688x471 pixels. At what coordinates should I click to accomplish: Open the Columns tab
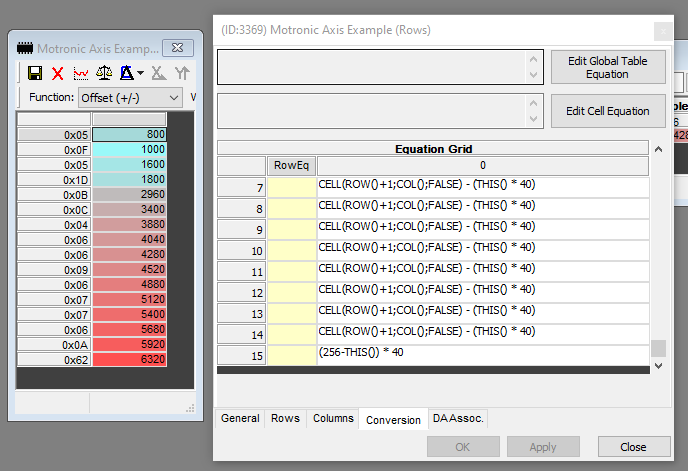[x=331, y=418]
